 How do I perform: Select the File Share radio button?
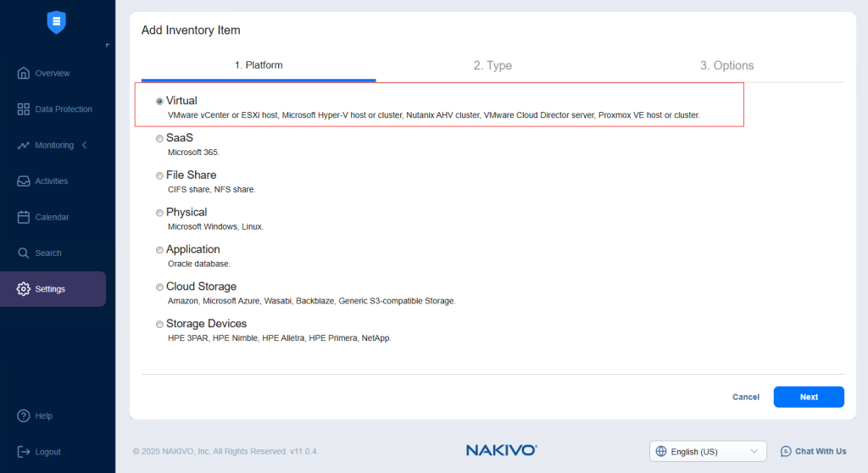pyautogui.click(x=159, y=175)
